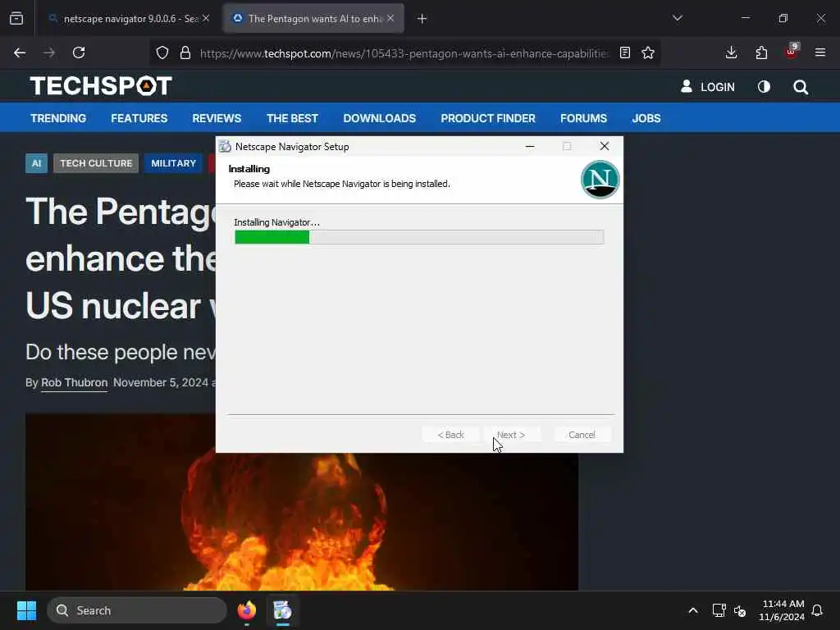Click the 'Installing Navigator…' status text
Viewport: 840px width, 630px height.
coord(277,222)
